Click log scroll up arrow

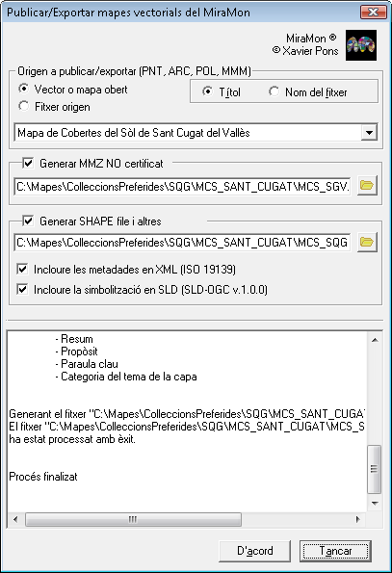pos(375,340)
